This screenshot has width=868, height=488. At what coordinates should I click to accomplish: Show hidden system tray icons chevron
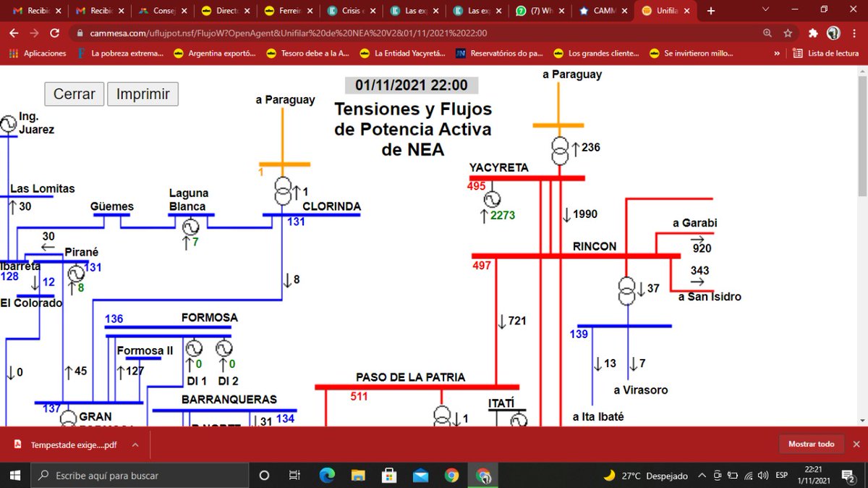click(702, 476)
